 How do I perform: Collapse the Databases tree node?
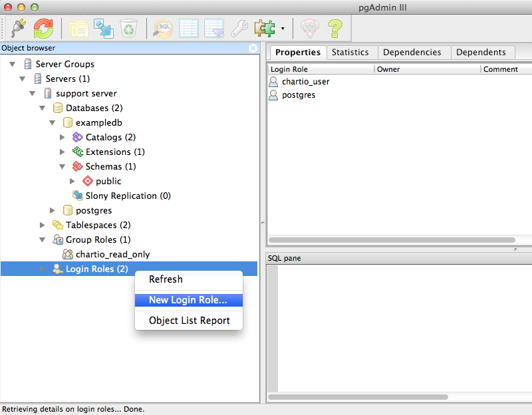[x=43, y=108]
